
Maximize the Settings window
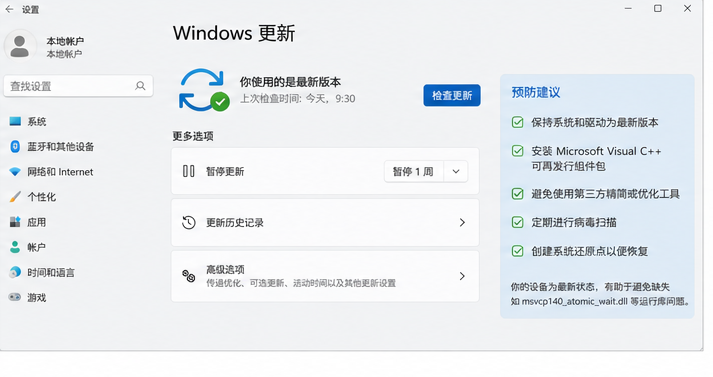click(658, 9)
